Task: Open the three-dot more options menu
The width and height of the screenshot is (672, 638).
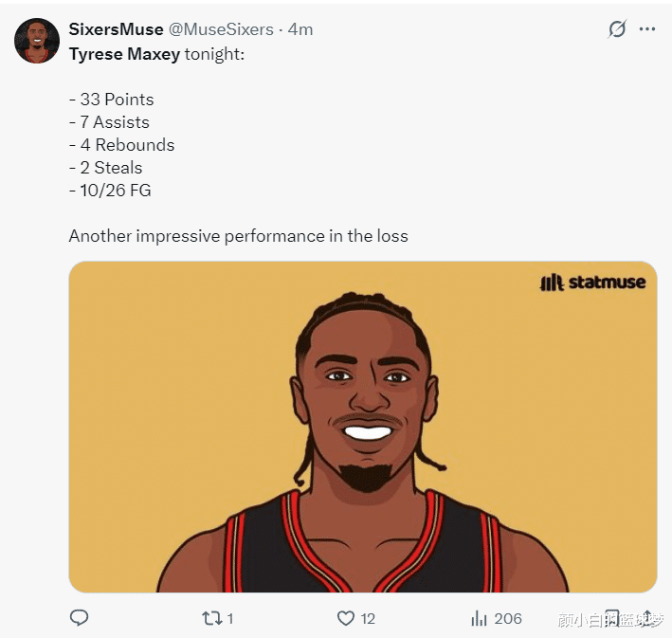Action: [647, 29]
